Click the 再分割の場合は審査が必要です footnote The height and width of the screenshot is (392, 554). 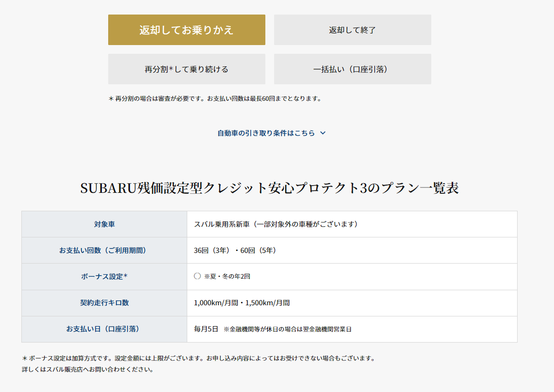pyautogui.click(x=215, y=99)
